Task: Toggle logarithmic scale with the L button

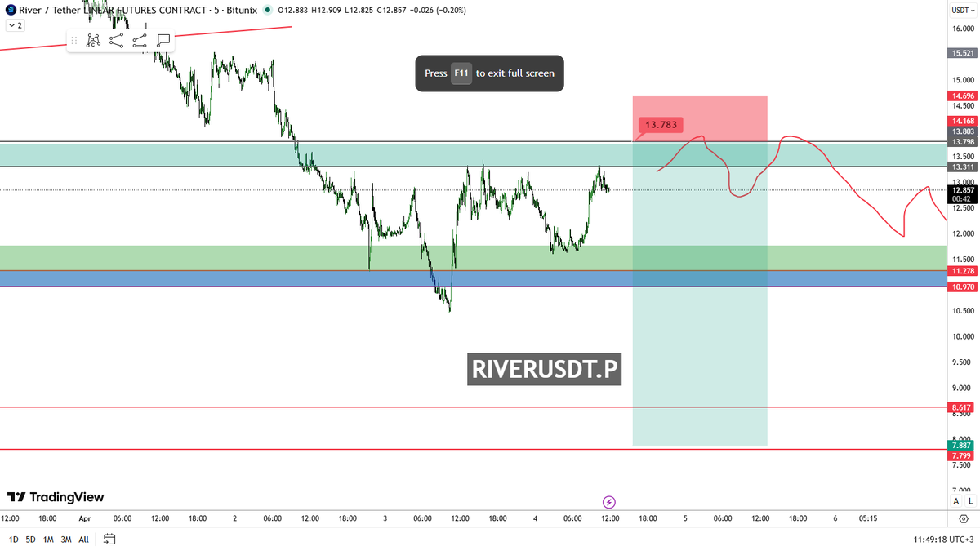Action: click(x=970, y=501)
